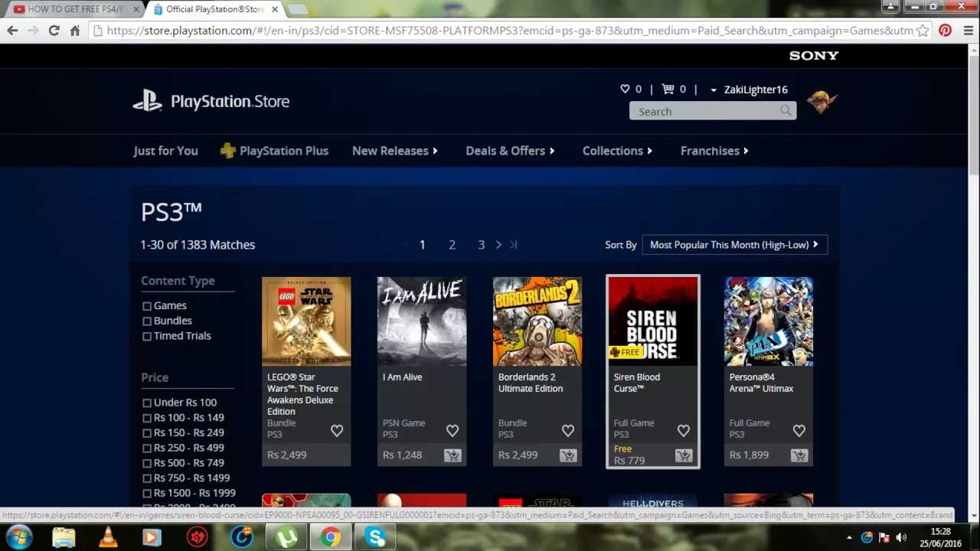This screenshot has height=551, width=980.
Task: Jump to last results page arrow
Action: click(x=514, y=245)
